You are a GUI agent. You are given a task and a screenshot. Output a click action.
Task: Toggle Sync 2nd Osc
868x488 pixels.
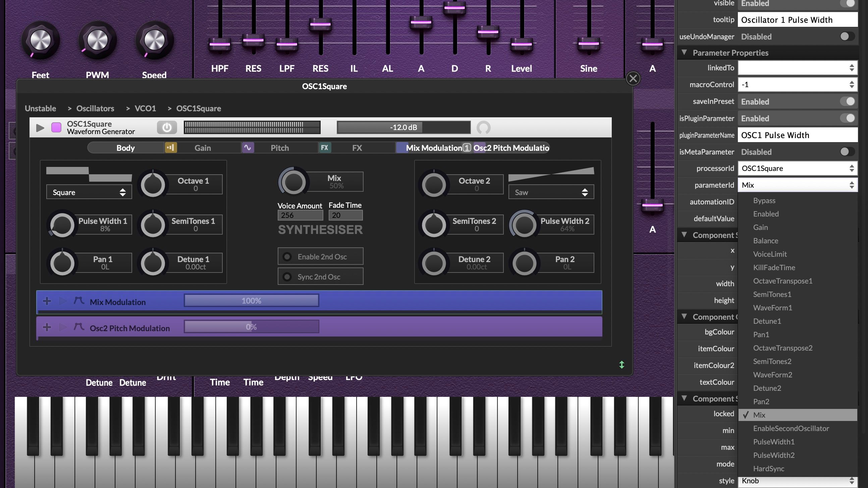pyautogui.click(x=320, y=277)
